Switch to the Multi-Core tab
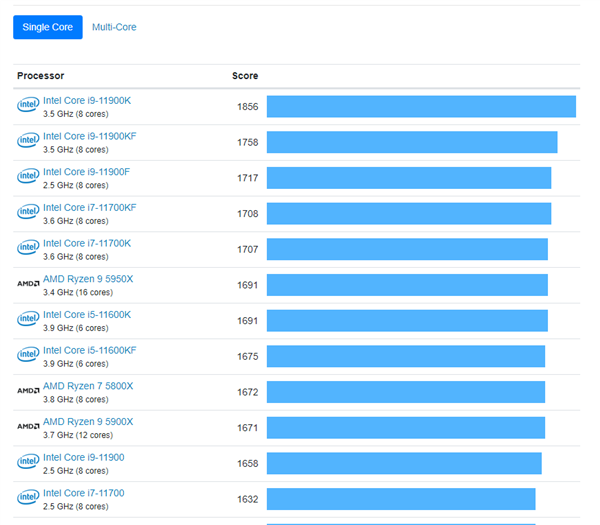The height and width of the screenshot is (525, 600). (x=114, y=27)
